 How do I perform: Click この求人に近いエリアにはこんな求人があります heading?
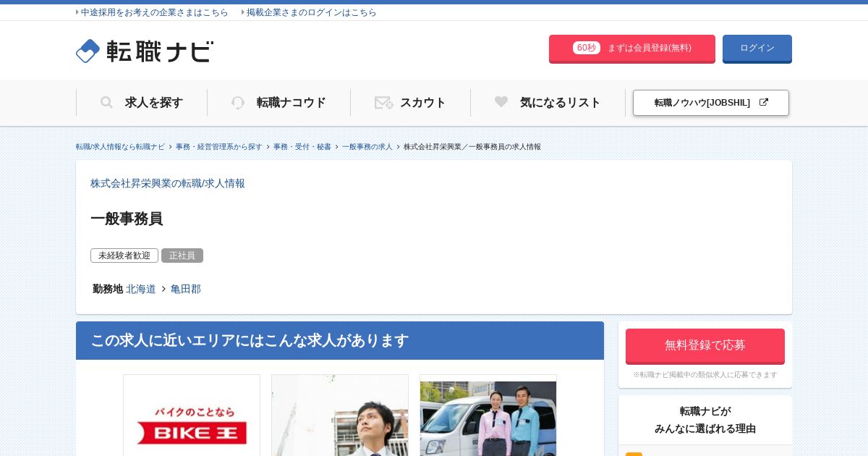click(250, 340)
